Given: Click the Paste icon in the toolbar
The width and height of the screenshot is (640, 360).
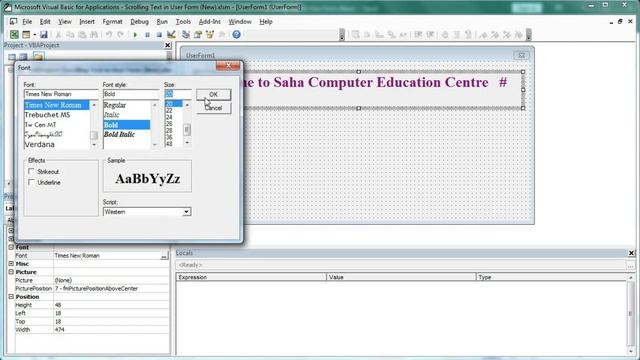Looking at the screenshot, I should coord(82,35).
